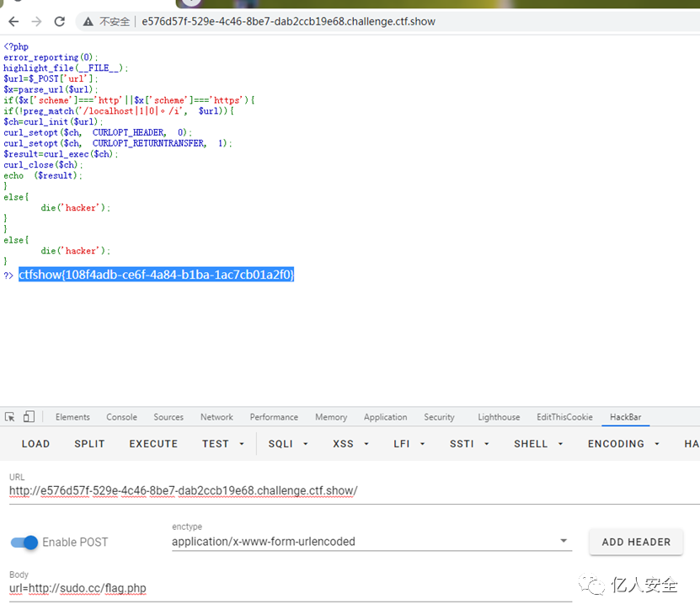Switch to the Sources tab

(168, 417)
